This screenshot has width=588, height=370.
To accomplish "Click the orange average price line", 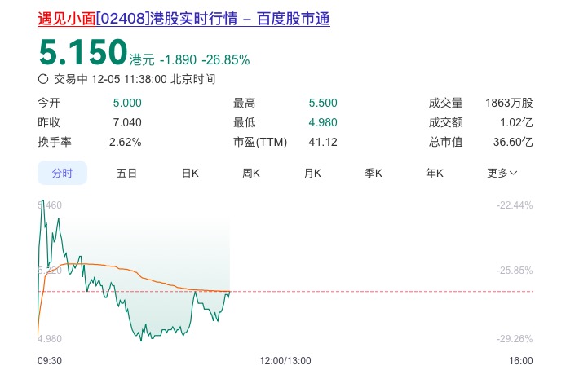I will point(122,266).
